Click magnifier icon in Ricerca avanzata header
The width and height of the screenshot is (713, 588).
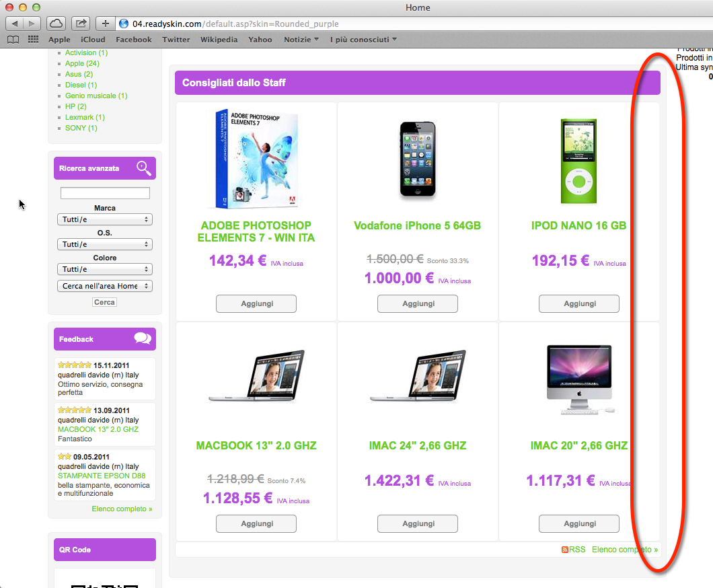[x=144, y=168]
